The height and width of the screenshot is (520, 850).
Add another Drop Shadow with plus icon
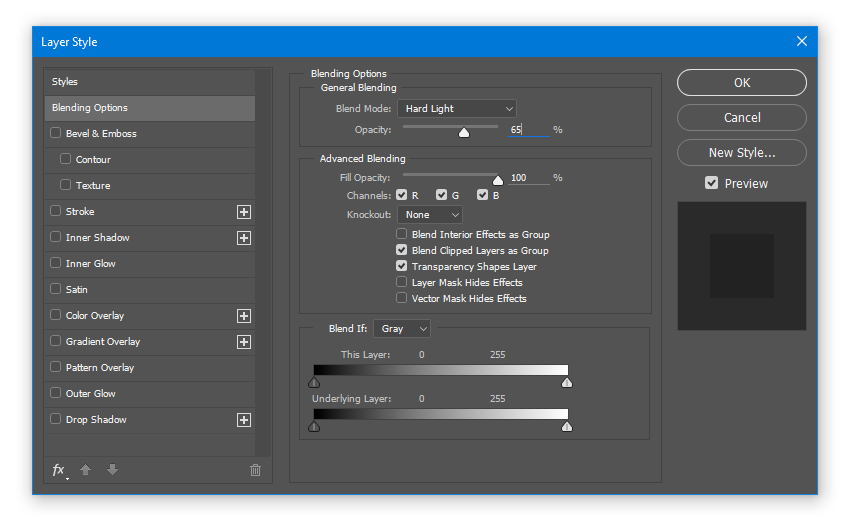(x=244, y=420)
